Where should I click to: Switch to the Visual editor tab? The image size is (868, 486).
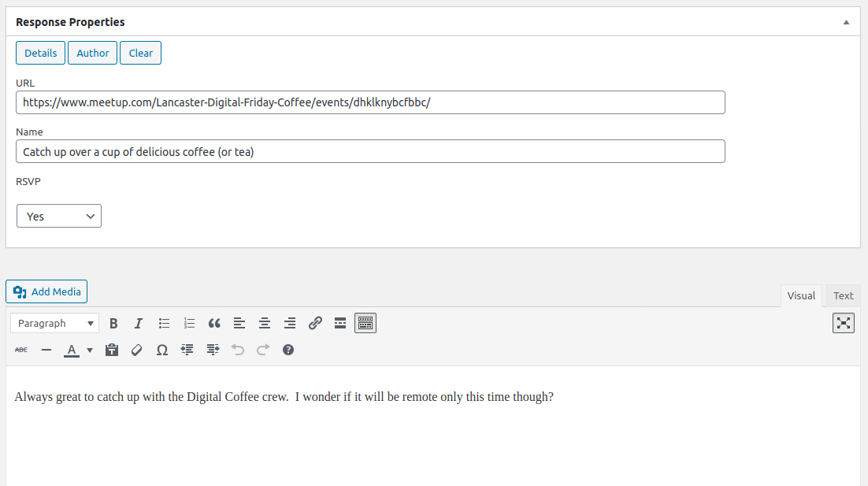coord(801,295)
